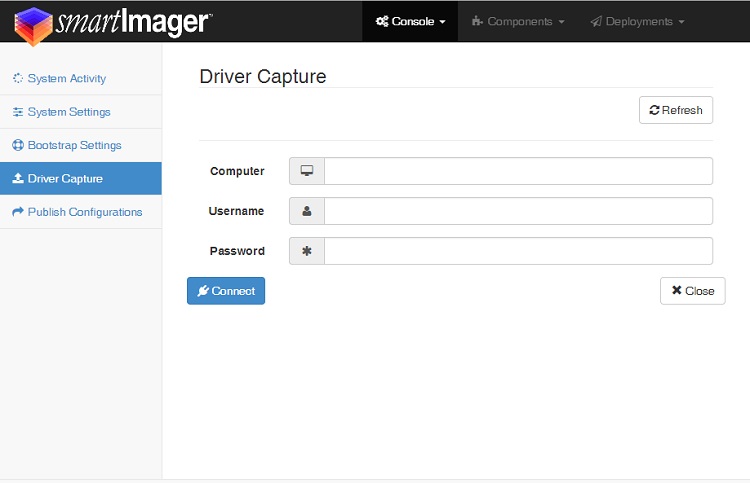This screenshot has height=483, width=750.
Task: Open System Activity in the sidebar
Action: click(x=66, y=79)
